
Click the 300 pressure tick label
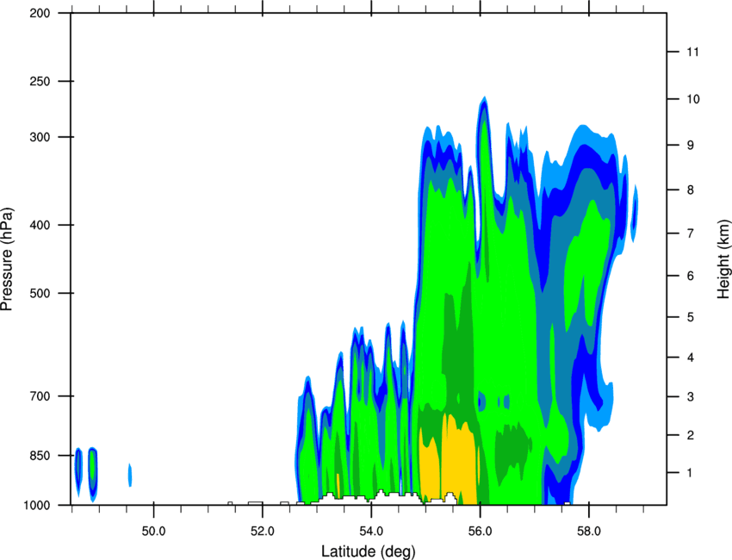coord(40,137)
